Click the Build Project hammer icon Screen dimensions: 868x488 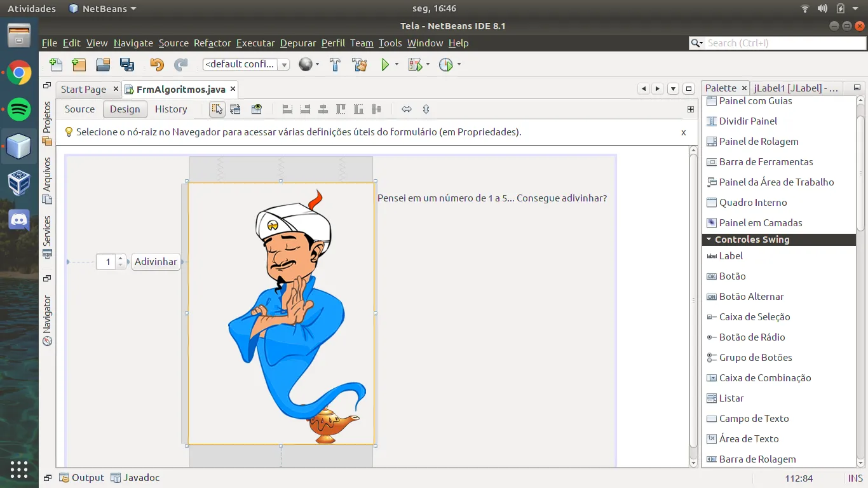335,64
